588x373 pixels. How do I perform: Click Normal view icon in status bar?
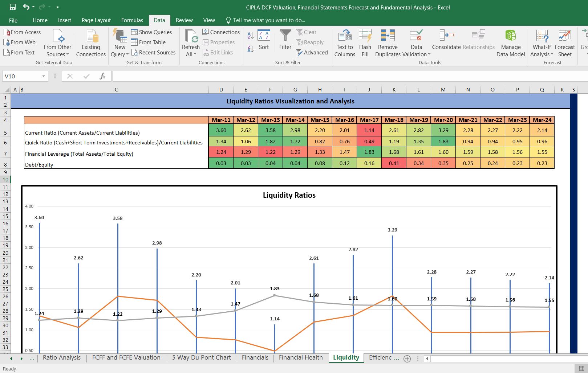tap(582, 369)
